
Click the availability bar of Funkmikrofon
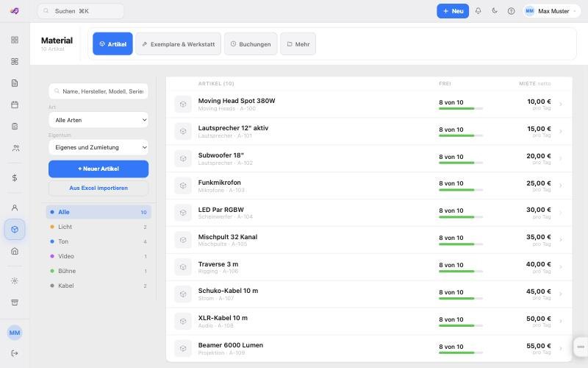(461, 190)
